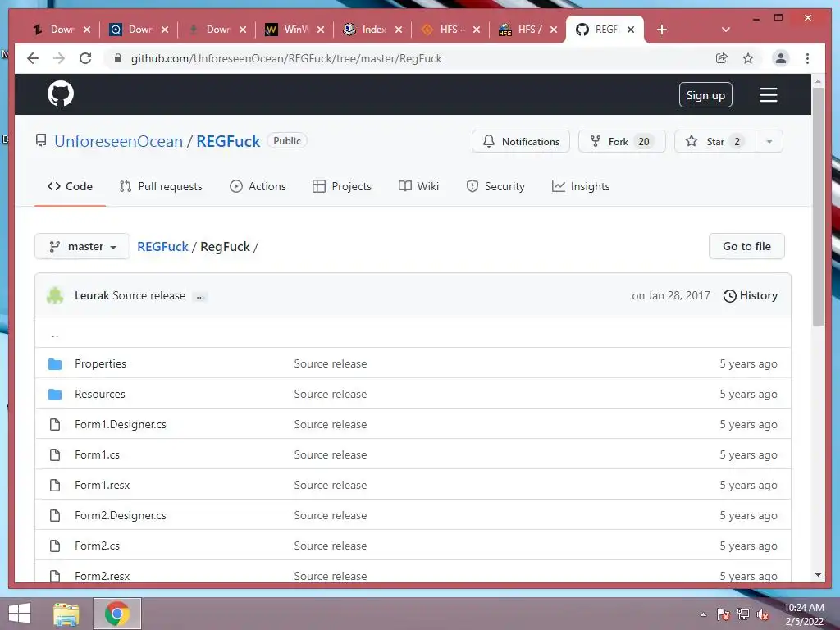Click the scrollbar down arrow
Image resolution: width=840 pixels, height=630 pixels.
click(x=818, y=575)
